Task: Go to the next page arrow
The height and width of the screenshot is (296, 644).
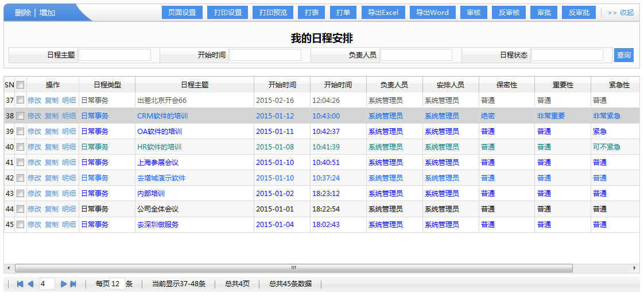Action: coord(64,284)
